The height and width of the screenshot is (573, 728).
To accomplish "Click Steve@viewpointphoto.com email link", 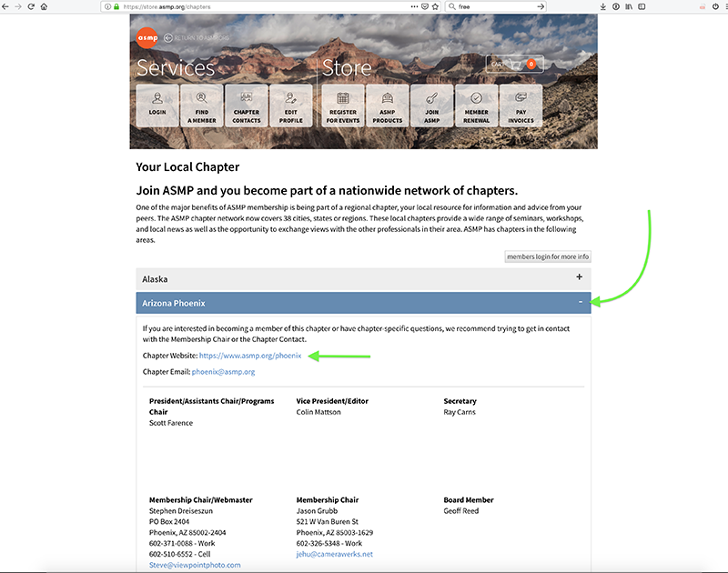I will coord(195,565).
